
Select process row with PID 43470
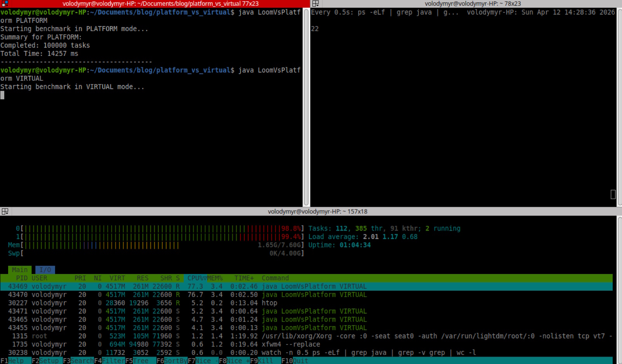tap(306, 295)
